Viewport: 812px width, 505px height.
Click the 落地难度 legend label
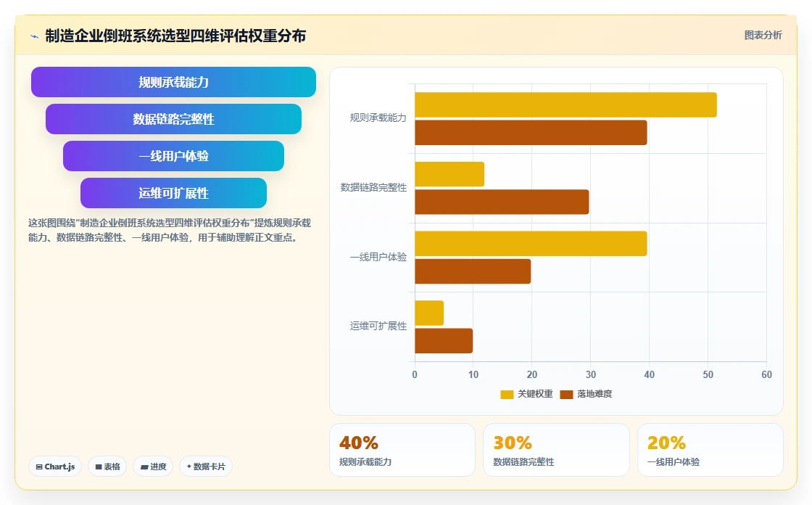[x=594, y=394]
